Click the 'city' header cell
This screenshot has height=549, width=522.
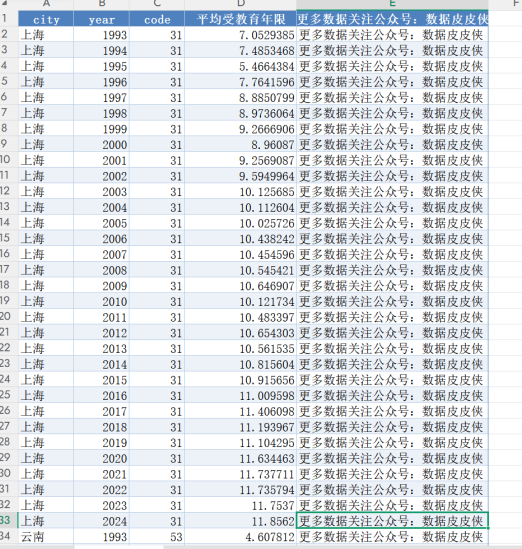pos(46,19)
